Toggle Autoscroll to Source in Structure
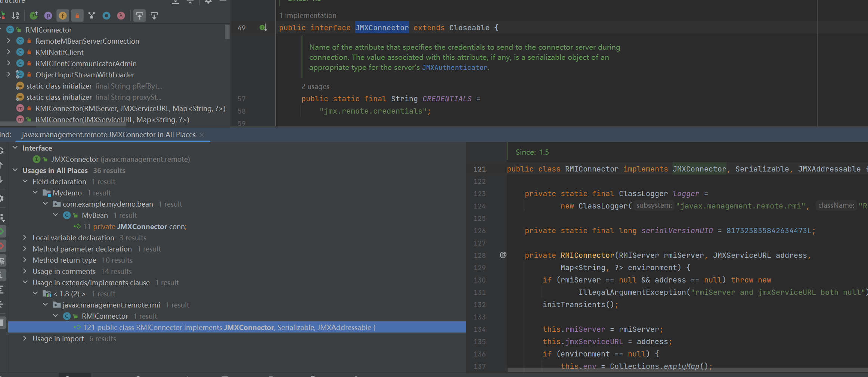Viewport: 868px width, 377px height. point(139,16)
